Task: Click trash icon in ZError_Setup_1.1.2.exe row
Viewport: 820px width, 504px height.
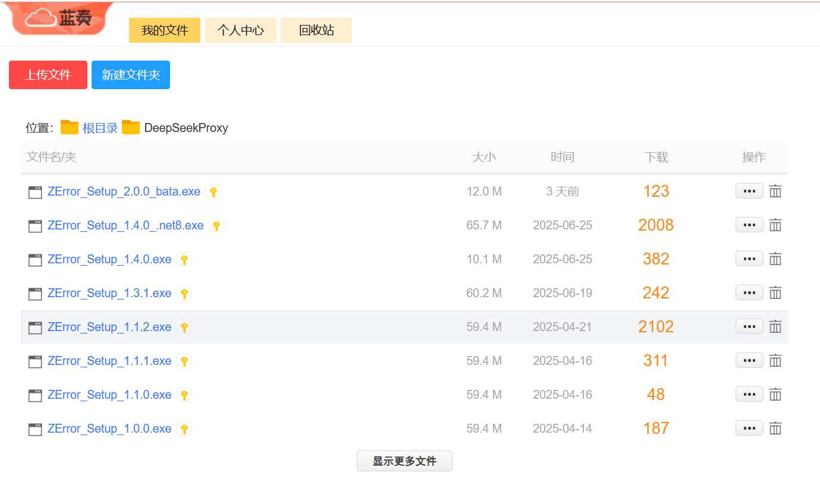Action: (x=775, y=327)
